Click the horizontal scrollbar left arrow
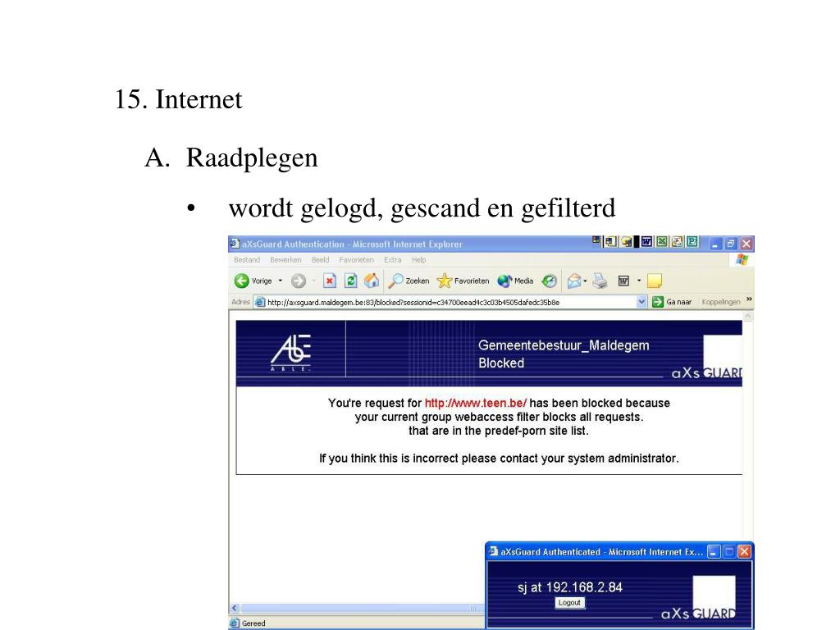840x630 pixels. click(234, 608)
